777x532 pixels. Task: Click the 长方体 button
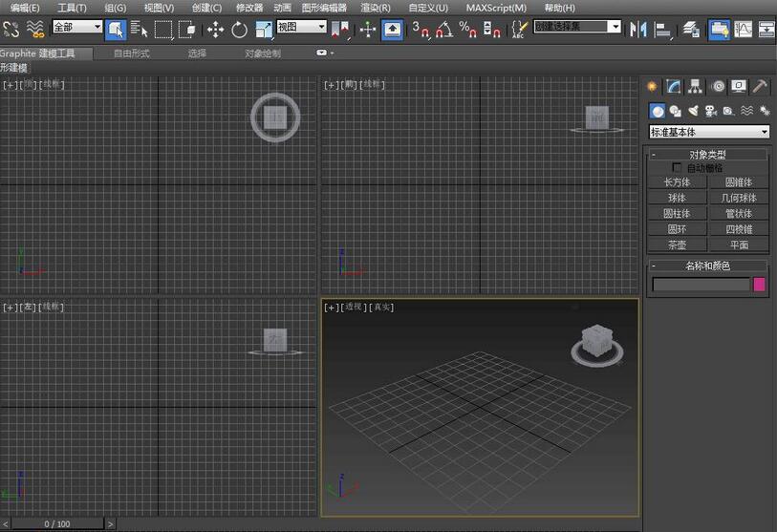pos(677,181)
